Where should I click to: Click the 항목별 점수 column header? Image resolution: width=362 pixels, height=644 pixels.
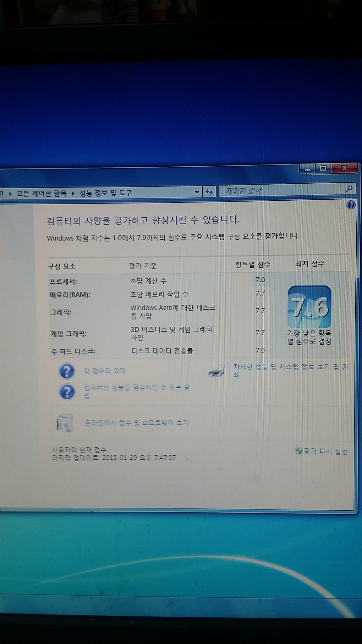[253, 264]
